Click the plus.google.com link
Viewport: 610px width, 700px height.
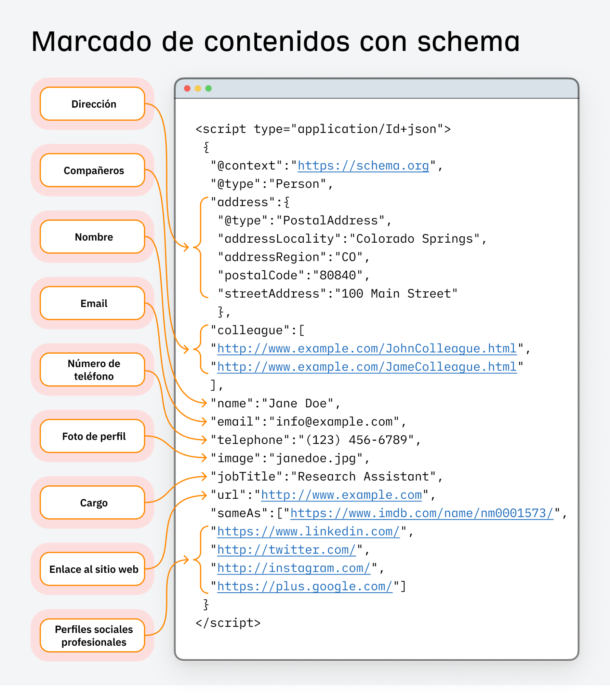[x=304, y=587]
